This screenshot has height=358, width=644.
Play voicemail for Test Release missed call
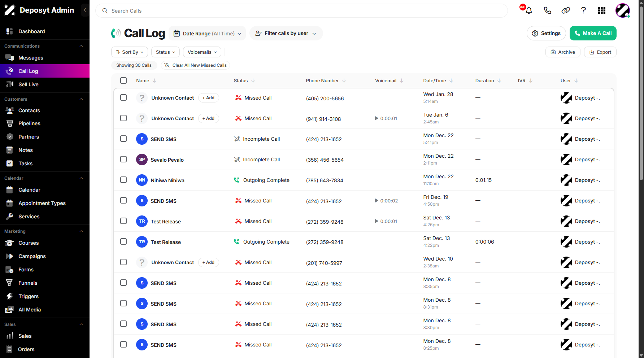377,221
